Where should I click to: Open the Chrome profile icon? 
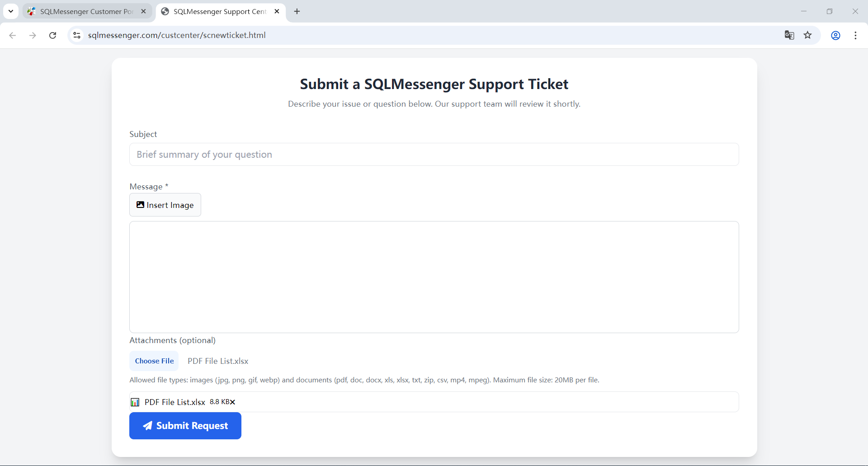pos(835,35)
